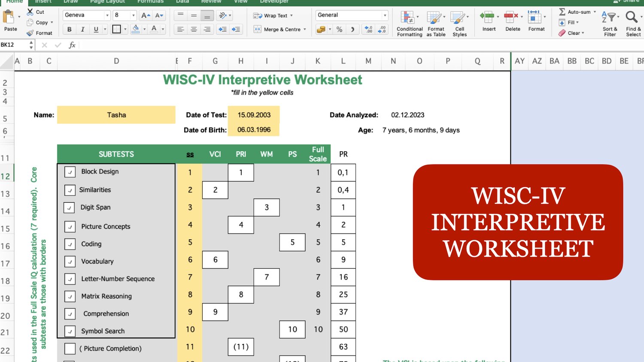
Task: Apply the fill colour bucket
Action: coord(136,29)
